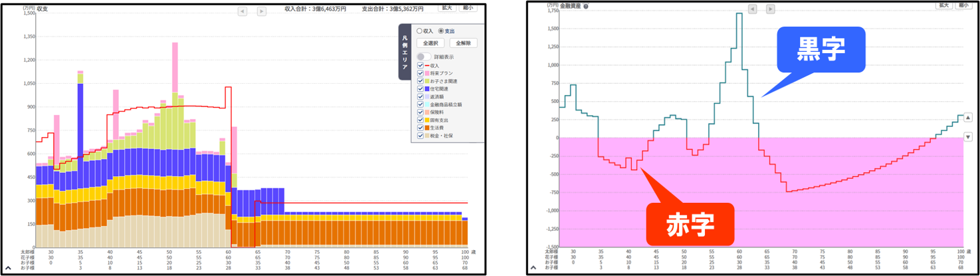This screenshot has height=276, width=980.
Task: Uncheck the 保険料 checkbox
Action: (x=420, y=112)
